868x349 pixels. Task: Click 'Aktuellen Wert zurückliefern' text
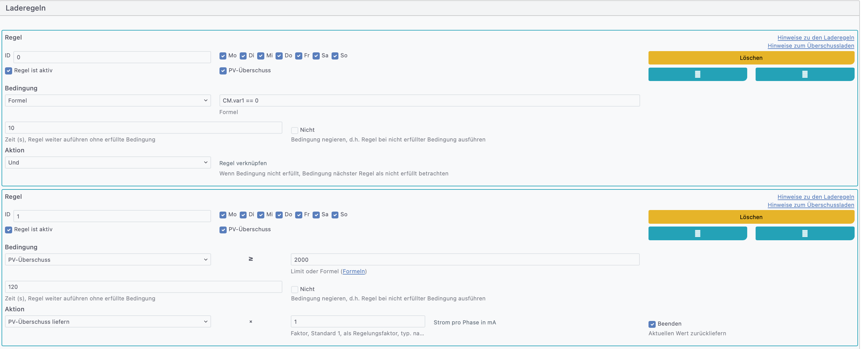coord(687,333)
